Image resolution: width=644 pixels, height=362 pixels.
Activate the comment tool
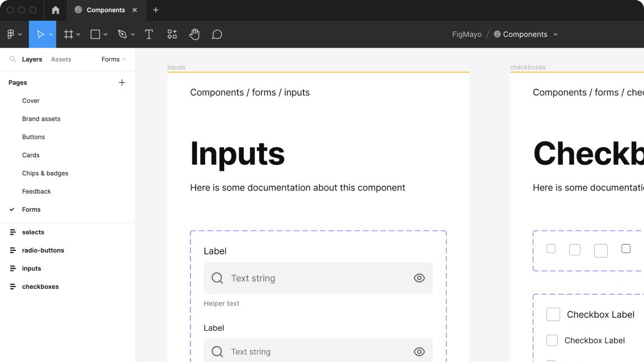217,34
